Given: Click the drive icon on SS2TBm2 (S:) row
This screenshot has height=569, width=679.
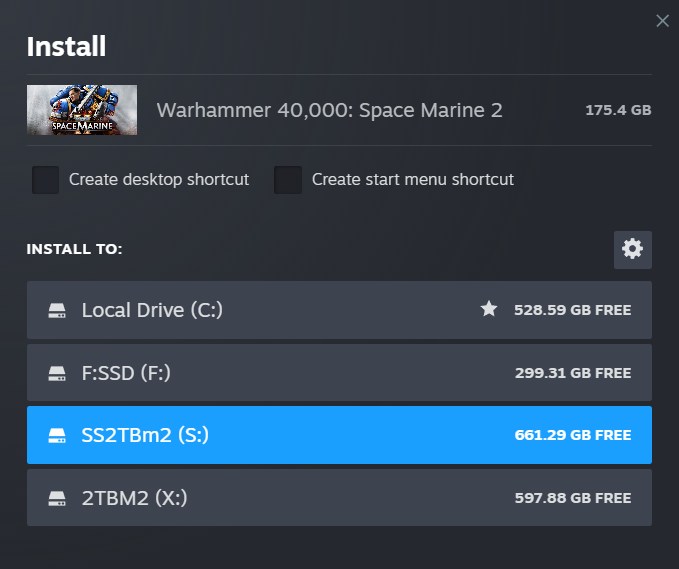Looking at the screenshot, I should [57, 435].
